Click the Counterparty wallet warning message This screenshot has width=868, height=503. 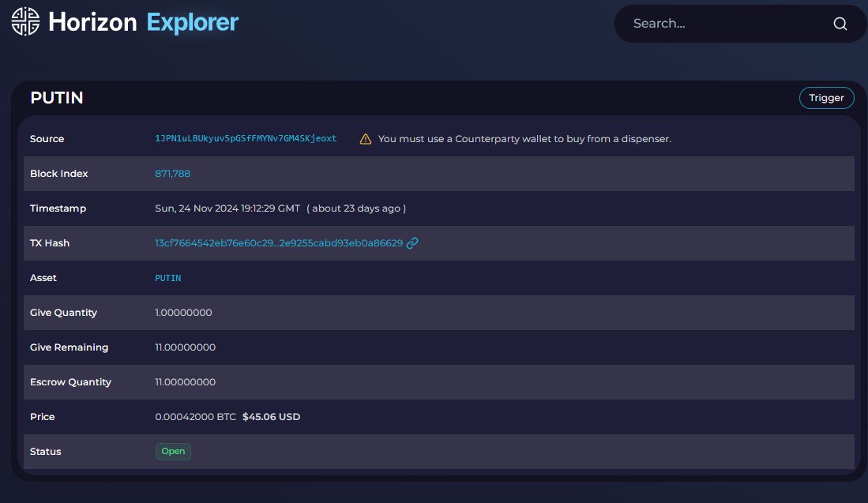[x=524, y=139]
